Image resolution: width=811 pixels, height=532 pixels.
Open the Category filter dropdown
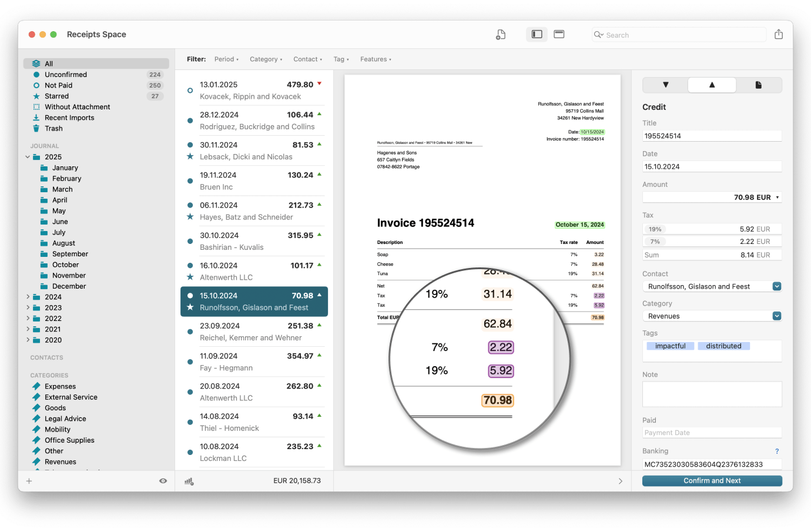pos(266,59)
